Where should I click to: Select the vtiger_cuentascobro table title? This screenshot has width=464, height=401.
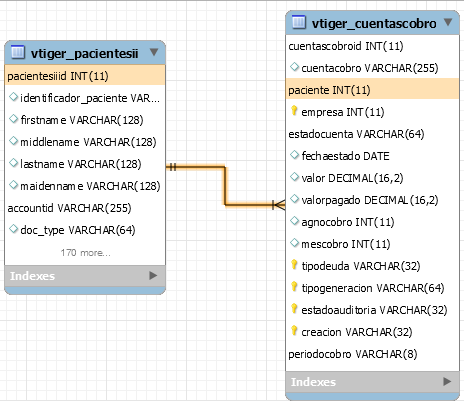coord(374,23)
